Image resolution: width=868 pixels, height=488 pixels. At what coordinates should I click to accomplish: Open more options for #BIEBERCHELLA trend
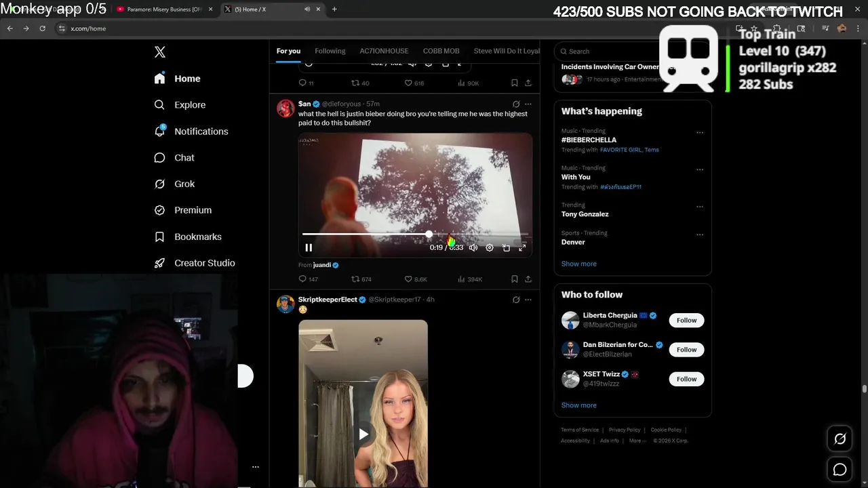point(700,133)
